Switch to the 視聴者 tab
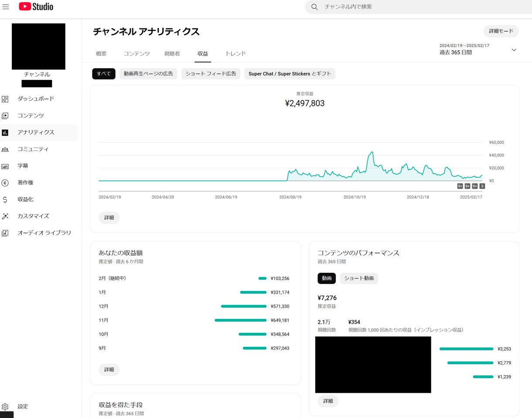 (x=172, y=54)
